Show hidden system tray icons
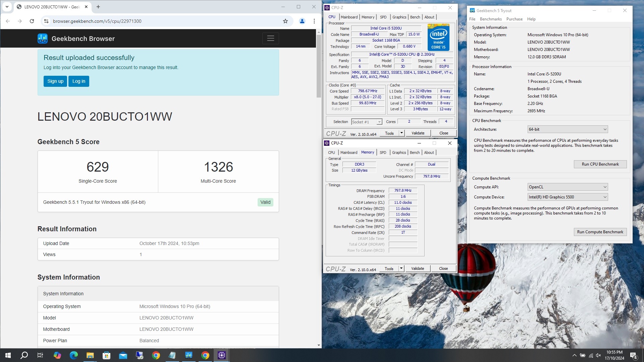This screenshot has height=362, width=644. (x=574, y=355)
